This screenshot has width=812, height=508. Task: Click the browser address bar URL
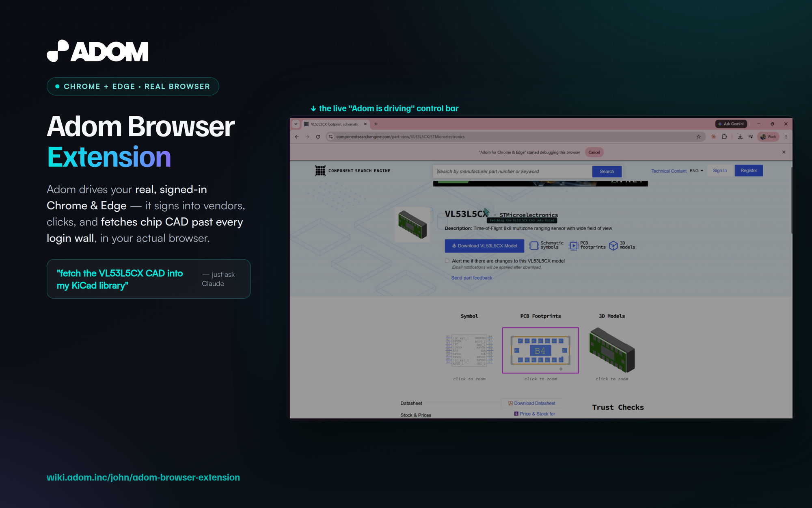tap(400, 137)
